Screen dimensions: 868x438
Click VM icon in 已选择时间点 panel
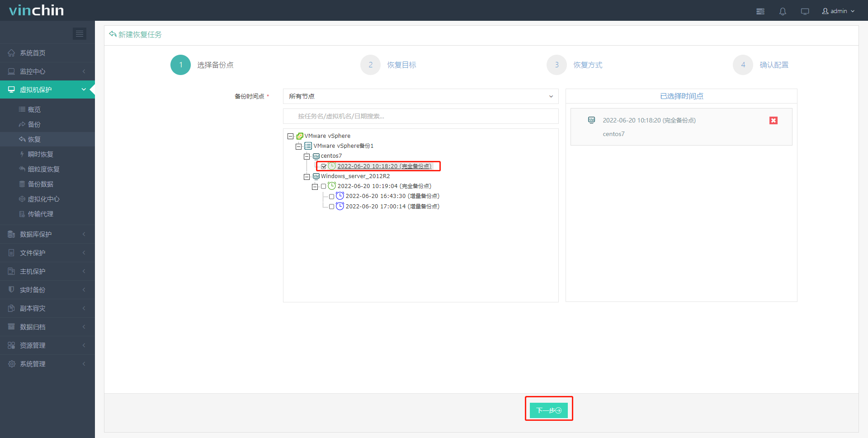point(591,120)
